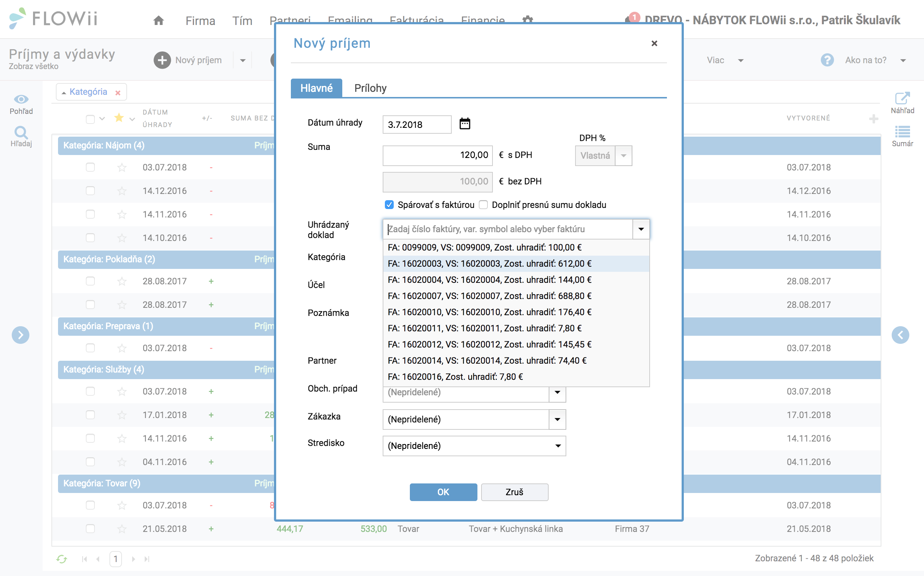
Task: Click the invoice number search field
Action: (x=508, y=229)
